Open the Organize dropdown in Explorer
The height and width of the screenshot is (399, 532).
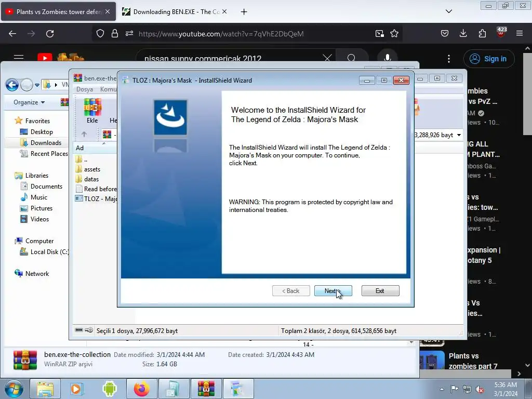click(x=29, y=102)
